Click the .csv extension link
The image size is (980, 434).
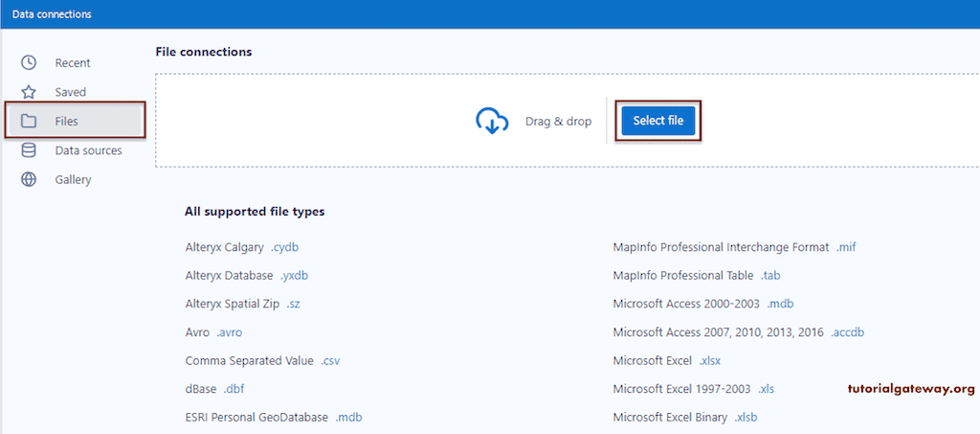click(330, 361)
